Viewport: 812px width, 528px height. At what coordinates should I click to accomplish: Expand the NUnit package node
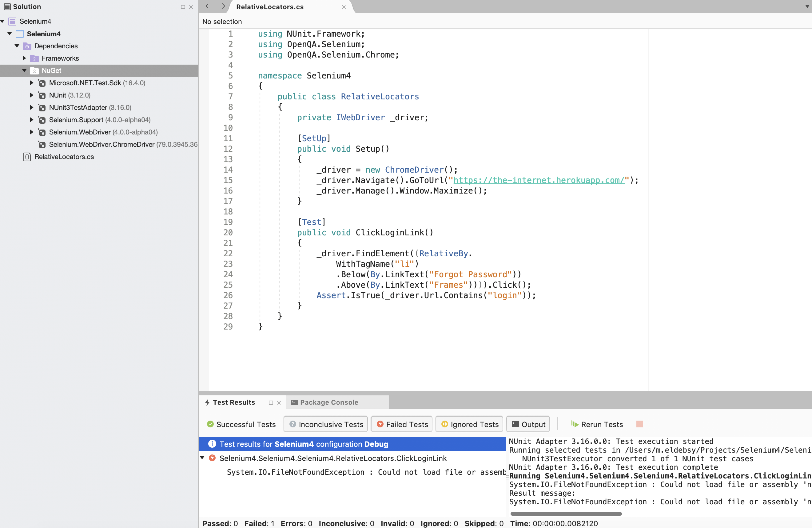point(31,95)
